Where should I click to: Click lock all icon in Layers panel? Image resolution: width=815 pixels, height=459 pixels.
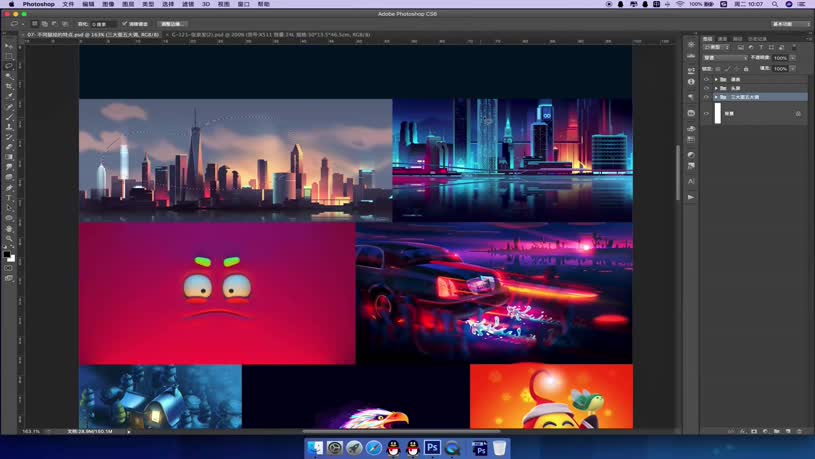coord(746,69)
